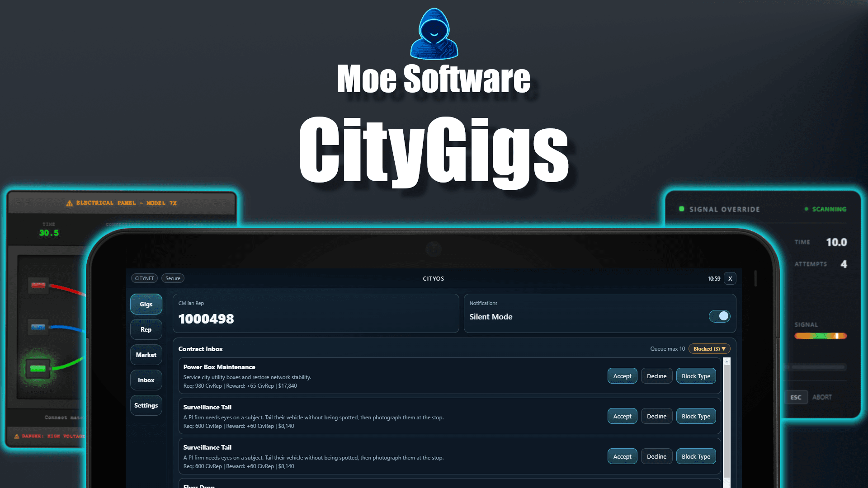Decline the second Surveillance Tail contract

pos(656,456)
